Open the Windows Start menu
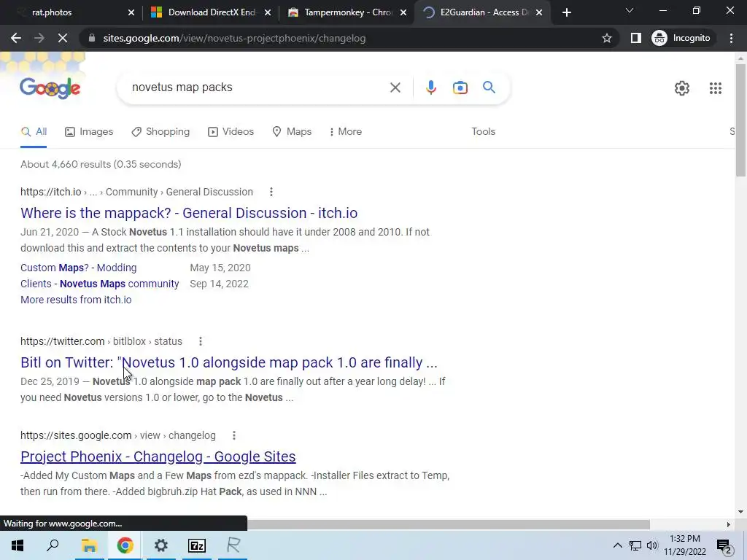The image size is (747, 560). click(x=18, y=545)
